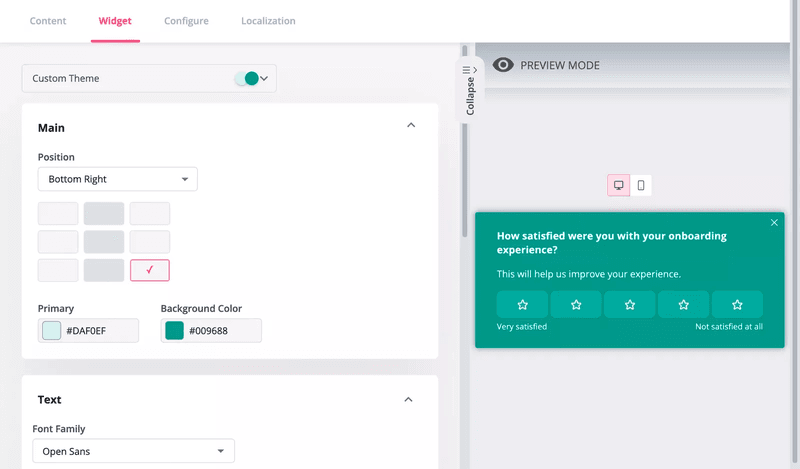800x469 pixels.
Task: Edit the Primary hex value #DAF0EF
Action: tap(87, 331)
